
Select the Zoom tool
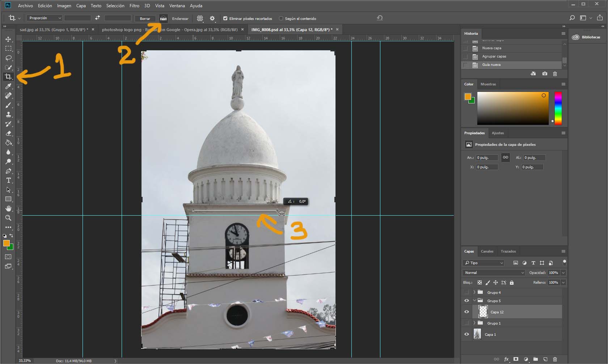(x=8, y=218)
